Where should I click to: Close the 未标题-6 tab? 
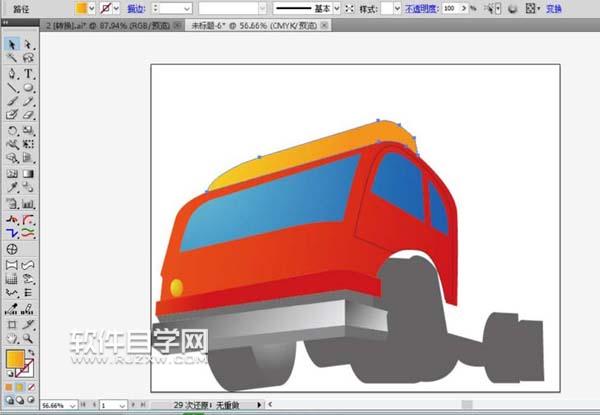(x=324, y=26)
